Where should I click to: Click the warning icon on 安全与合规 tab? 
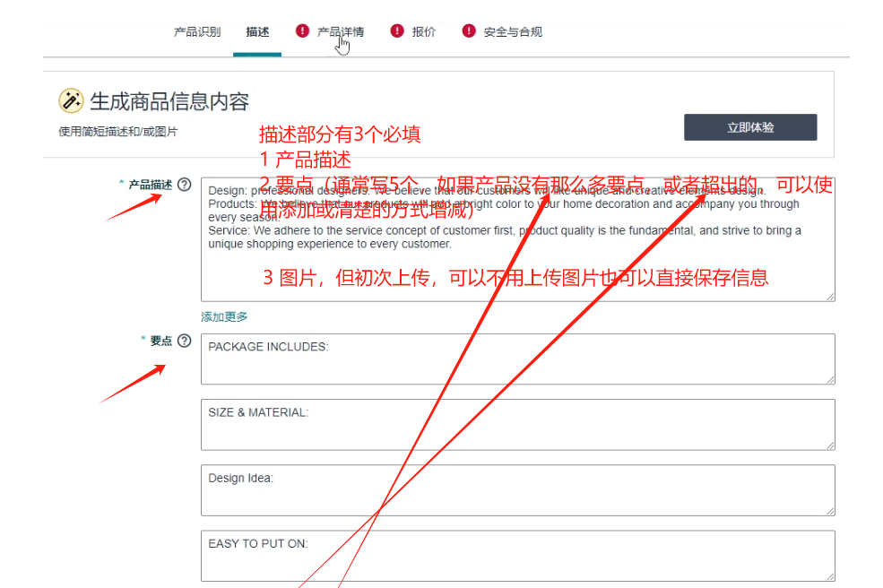pos(468,30)
